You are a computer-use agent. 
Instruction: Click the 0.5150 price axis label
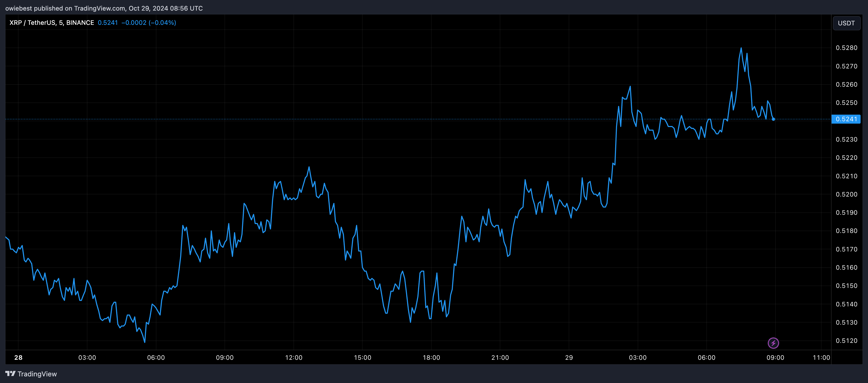tap(846, 286)
